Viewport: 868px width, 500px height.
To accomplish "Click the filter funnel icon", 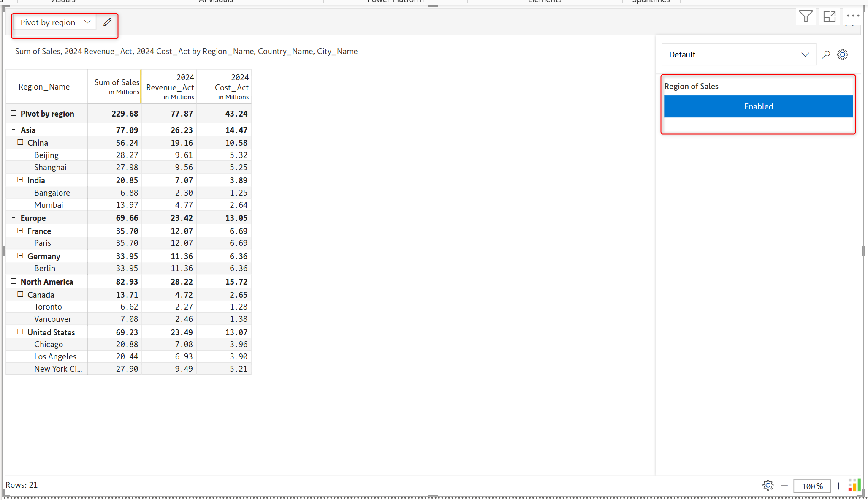I will 806,16.
